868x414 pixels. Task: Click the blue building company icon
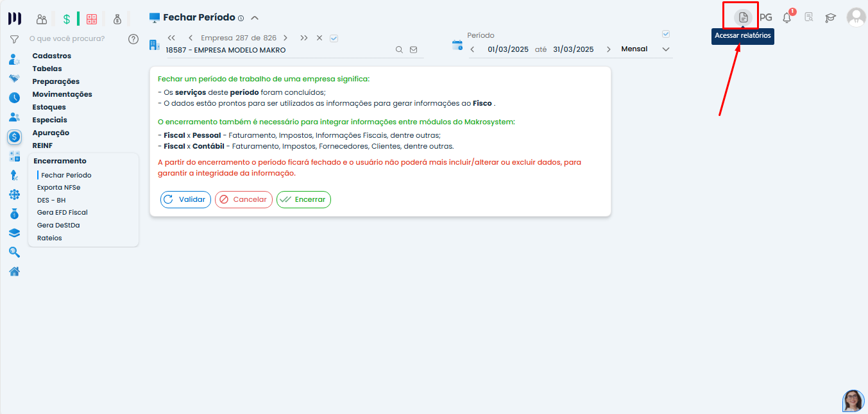(x=154, y=44)
